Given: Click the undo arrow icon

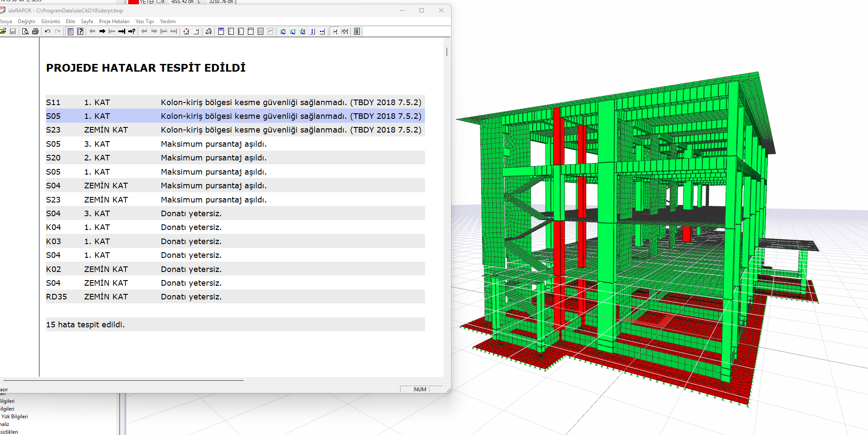Looking at the screenshot, I should pos(48,31).
